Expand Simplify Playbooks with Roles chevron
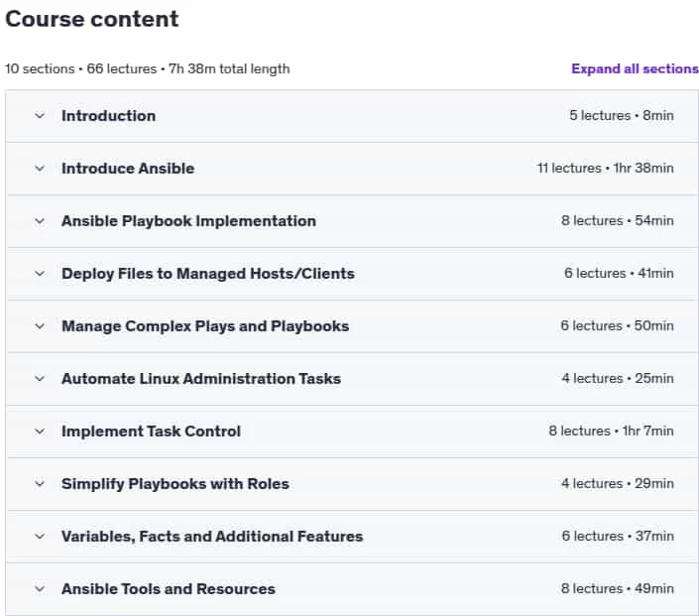The width and height of the screenshot is (699, 616). [40, 484]
